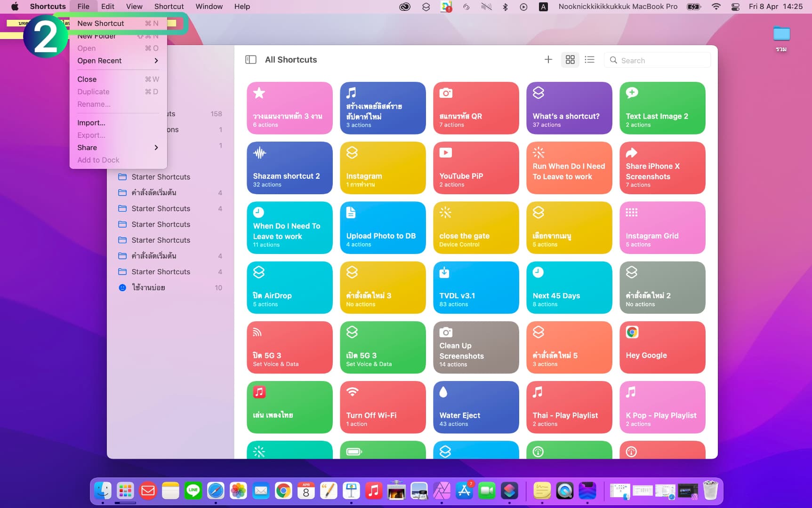Select the ใช้งานบ่อย folder in sidebar
This screenshot has height=508, width=812.
148,287
